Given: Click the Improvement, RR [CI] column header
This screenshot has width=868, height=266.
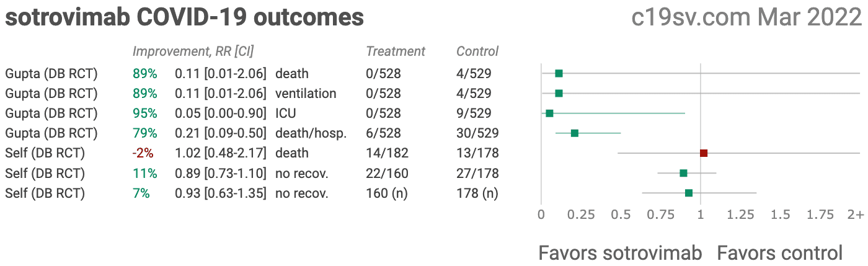Looking at the screenshot, I should (193, 51).
